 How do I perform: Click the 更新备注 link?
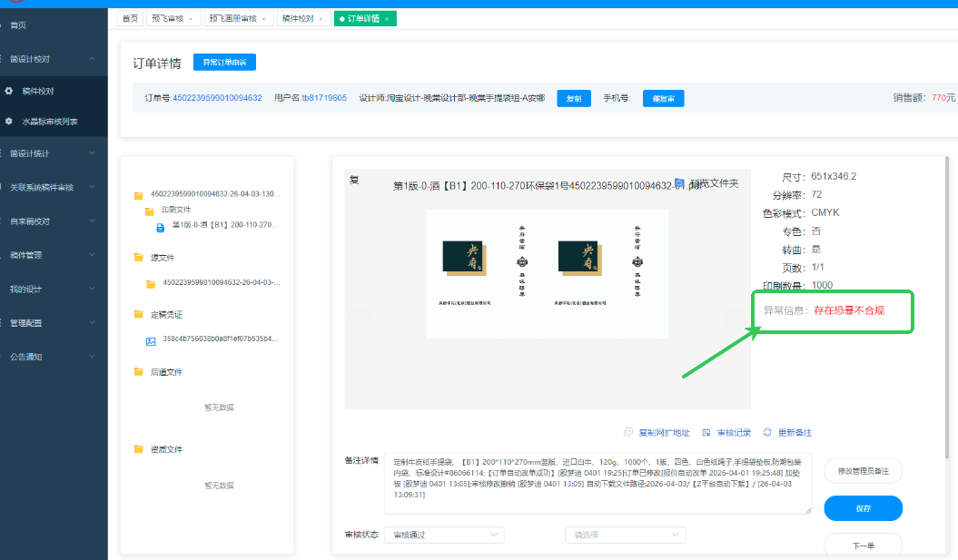[795, 432]
